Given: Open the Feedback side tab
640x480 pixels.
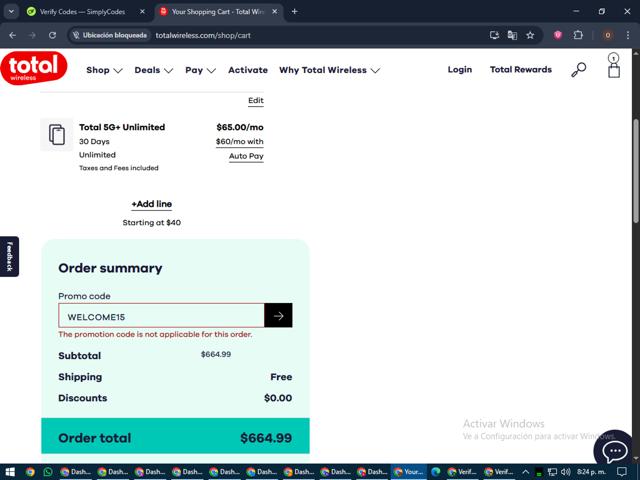Looking at the screenshot, I should [9, 256].
